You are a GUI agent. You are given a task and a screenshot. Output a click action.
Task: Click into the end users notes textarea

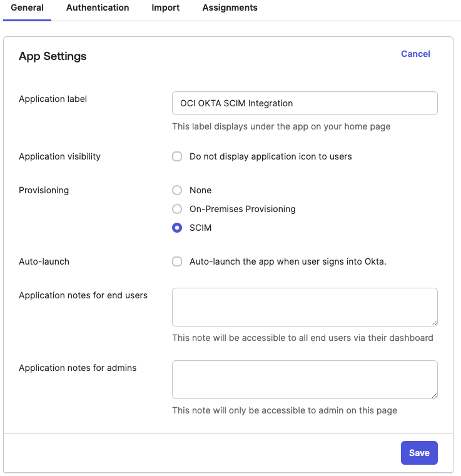pyautogui.click(x=305, y=306)
